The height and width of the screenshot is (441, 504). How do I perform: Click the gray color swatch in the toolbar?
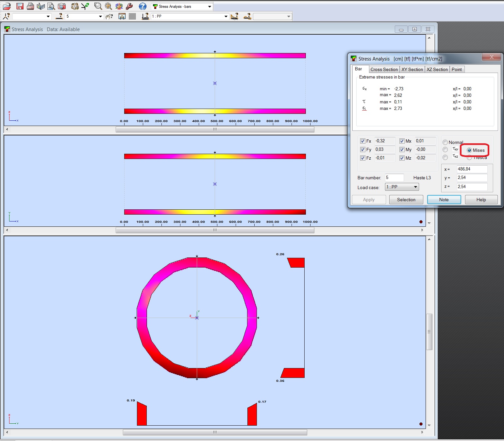pos(132,16)
